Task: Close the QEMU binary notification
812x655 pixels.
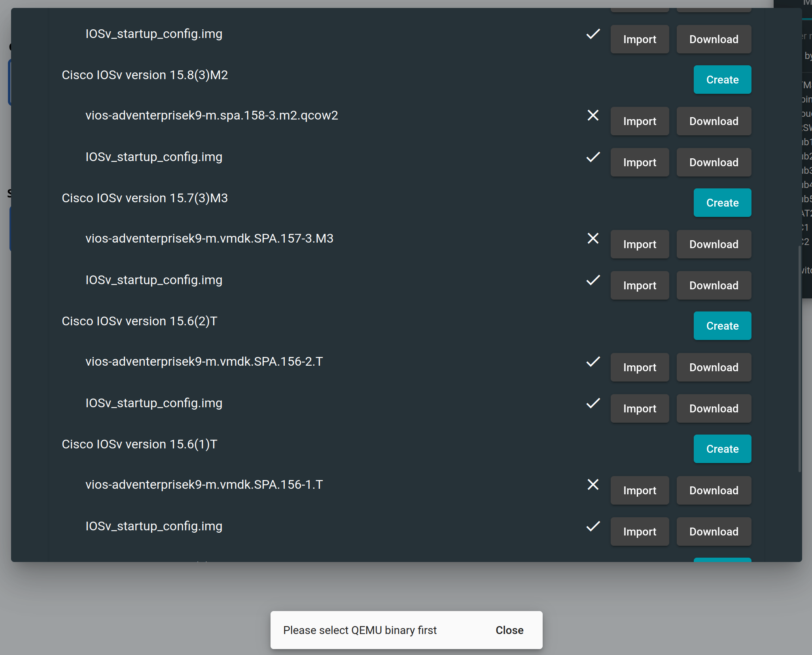Action: [x=509, y=630]
